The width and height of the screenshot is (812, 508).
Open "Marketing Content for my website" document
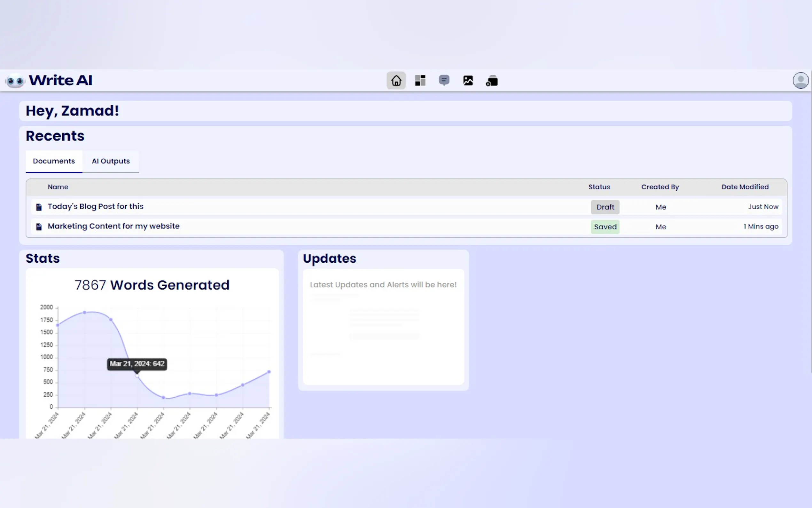(x=113, y=226)
